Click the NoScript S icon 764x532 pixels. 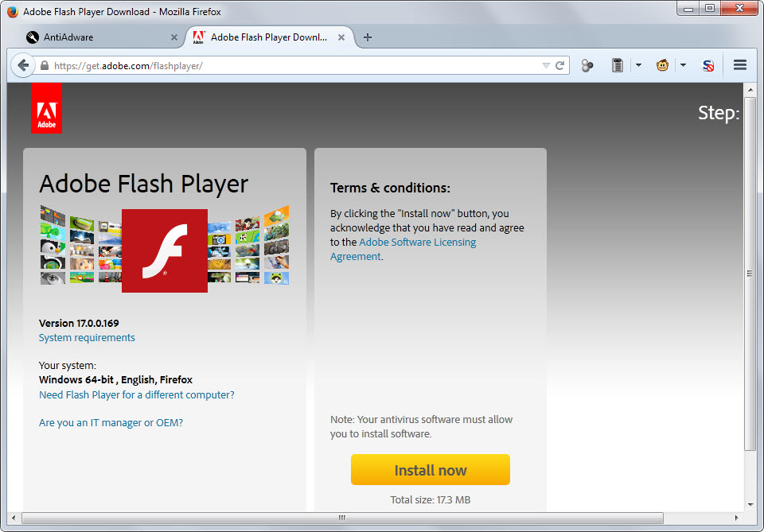coord(708,65)
